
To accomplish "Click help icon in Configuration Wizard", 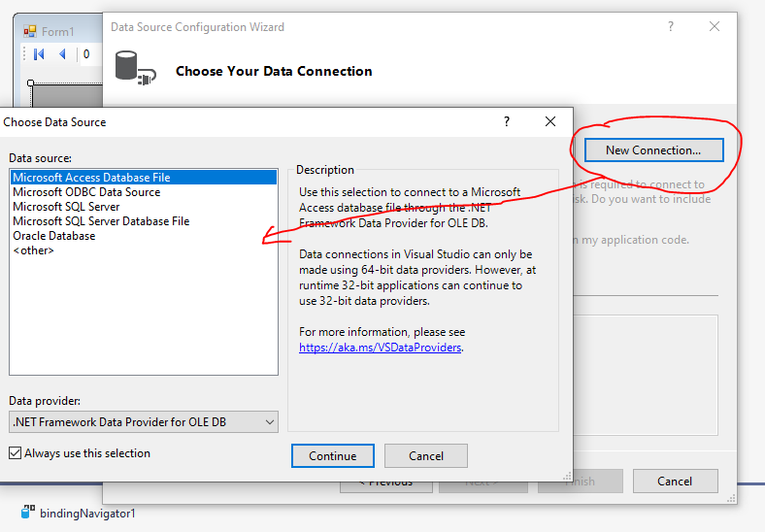I will click(671, 26).
